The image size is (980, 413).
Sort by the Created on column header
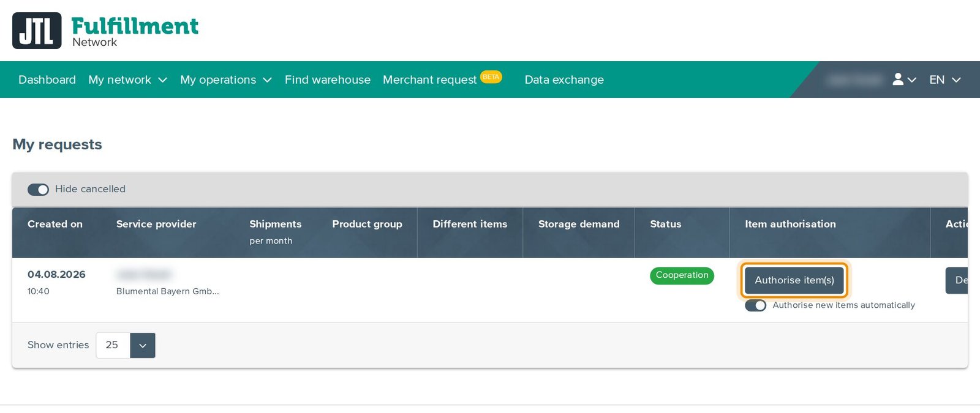55,224
